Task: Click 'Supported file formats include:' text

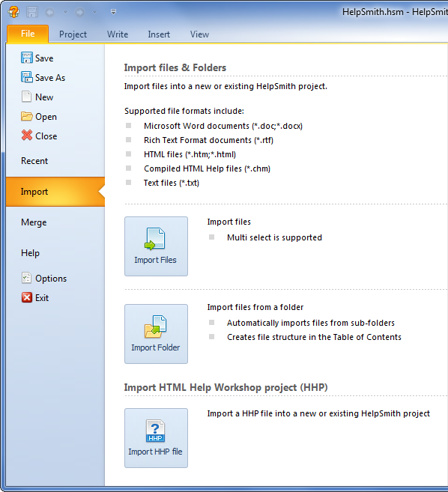Action: tap(184, 111)
